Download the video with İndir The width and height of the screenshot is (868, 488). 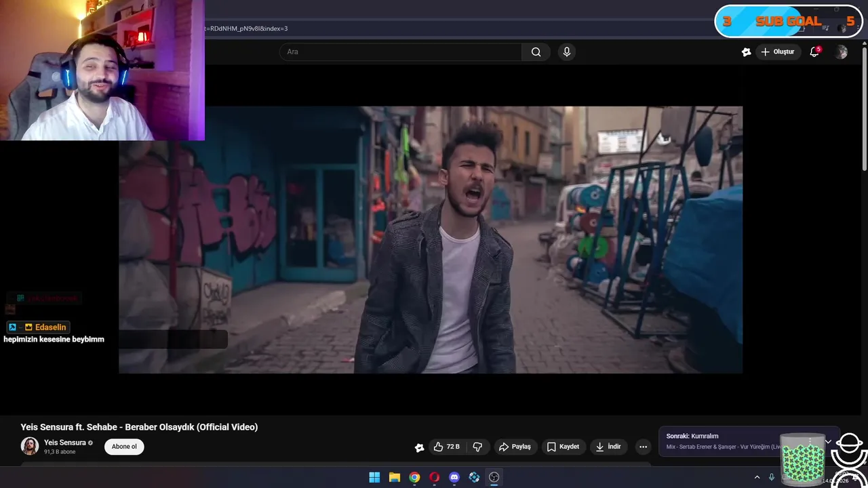tap(608, 447)
